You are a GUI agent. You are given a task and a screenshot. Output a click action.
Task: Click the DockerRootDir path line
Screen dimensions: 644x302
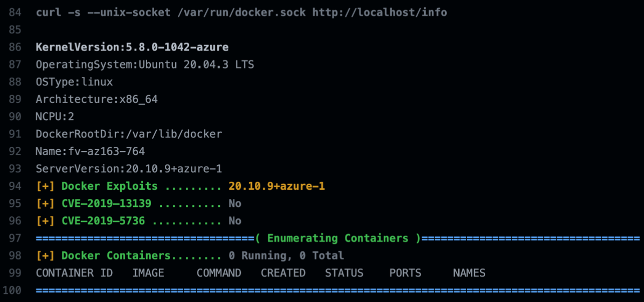click(128, 134)
